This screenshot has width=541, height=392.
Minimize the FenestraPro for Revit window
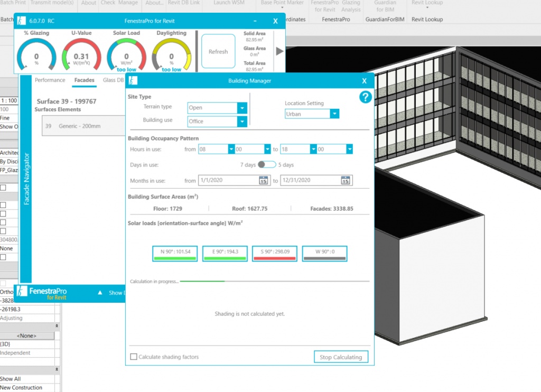(255, 21)
